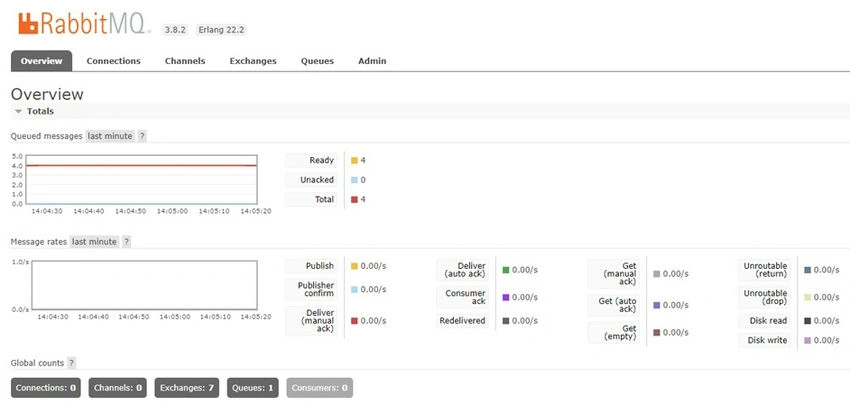Image resolution: width=850 pixels, height=405 pixels.
Task: Click the Consumer ack label
Action: click(463, 297)
